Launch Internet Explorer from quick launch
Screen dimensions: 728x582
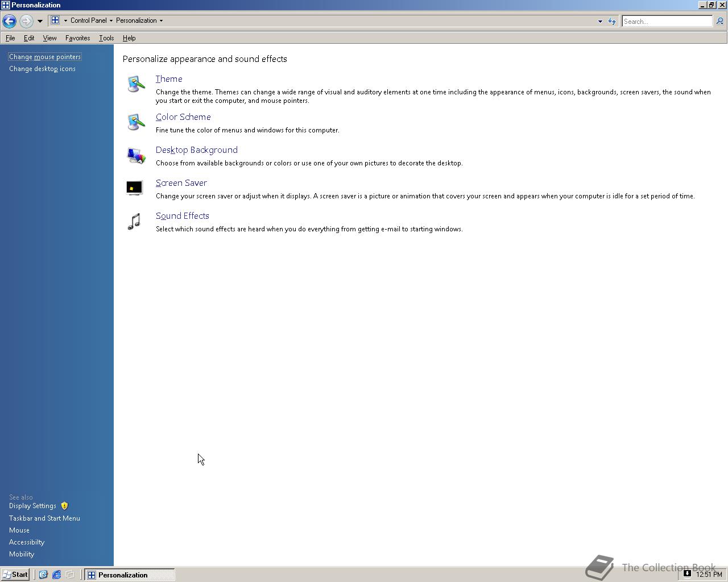tap(56, 575)
